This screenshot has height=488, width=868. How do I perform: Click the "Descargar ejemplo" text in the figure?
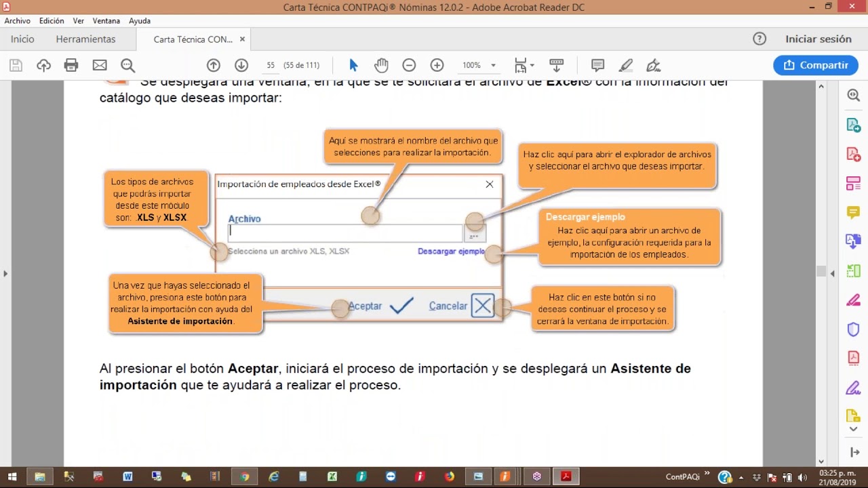[x=452, y=251]
